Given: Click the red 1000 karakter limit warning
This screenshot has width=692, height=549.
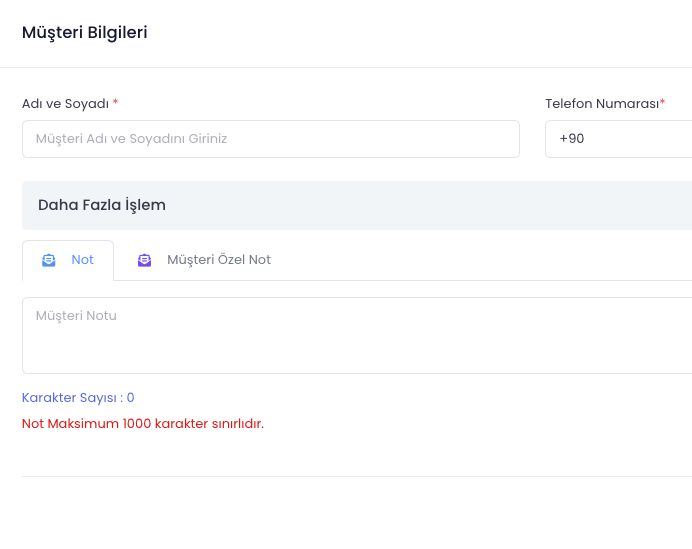Looking at the screenshot, I should click(x=143, y=424).
